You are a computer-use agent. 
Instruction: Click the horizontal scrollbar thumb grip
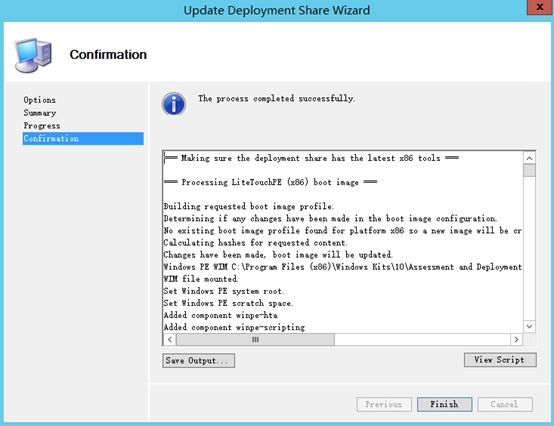tap(255, 339)
